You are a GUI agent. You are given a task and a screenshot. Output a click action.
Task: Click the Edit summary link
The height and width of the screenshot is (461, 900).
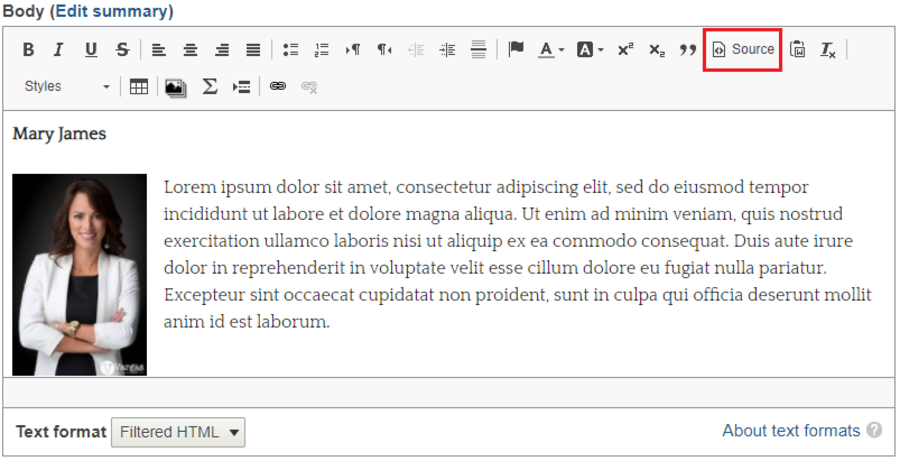coord(112,11)
